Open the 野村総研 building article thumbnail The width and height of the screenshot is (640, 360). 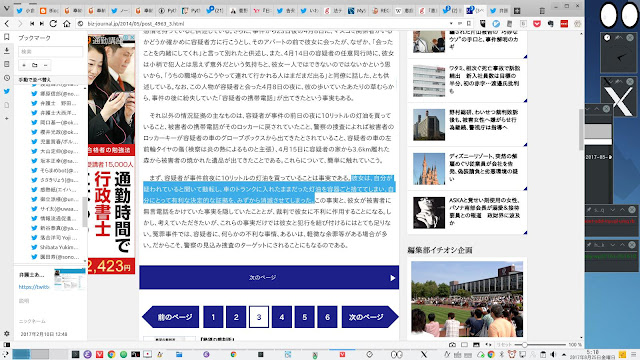coord(429,124)
